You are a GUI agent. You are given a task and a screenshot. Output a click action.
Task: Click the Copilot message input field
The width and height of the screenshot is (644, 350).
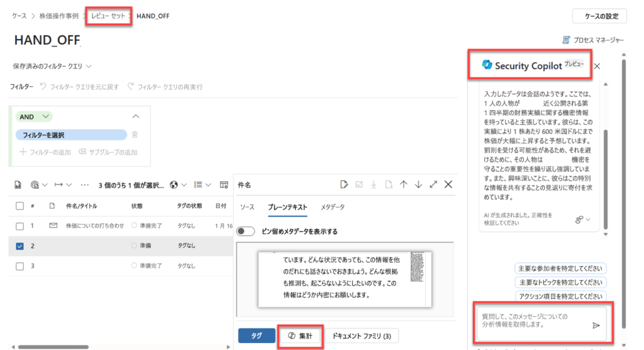point(531,321)
